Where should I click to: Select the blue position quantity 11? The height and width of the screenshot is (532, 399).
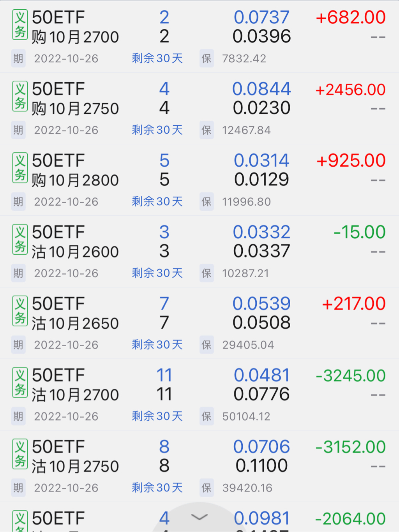click(164, 375)
